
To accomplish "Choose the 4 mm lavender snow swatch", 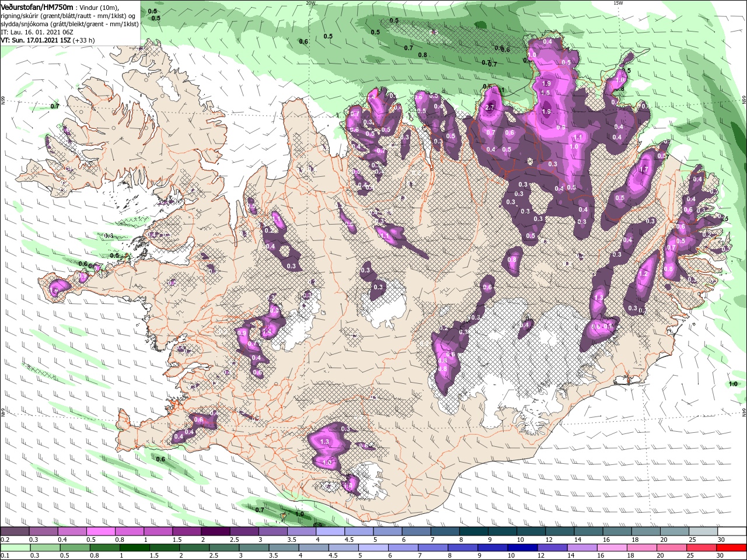I will pyautogui.click(x=331, y=531).
